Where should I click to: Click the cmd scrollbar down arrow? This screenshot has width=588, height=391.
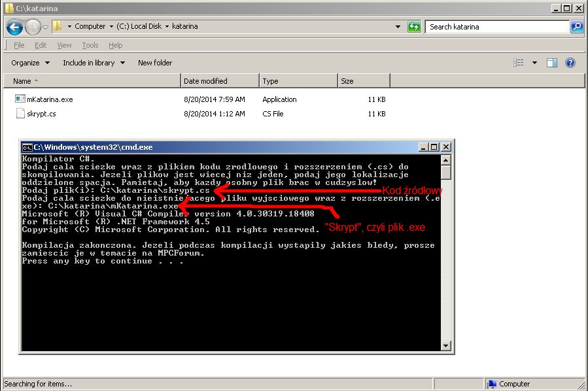coord(445,346)
